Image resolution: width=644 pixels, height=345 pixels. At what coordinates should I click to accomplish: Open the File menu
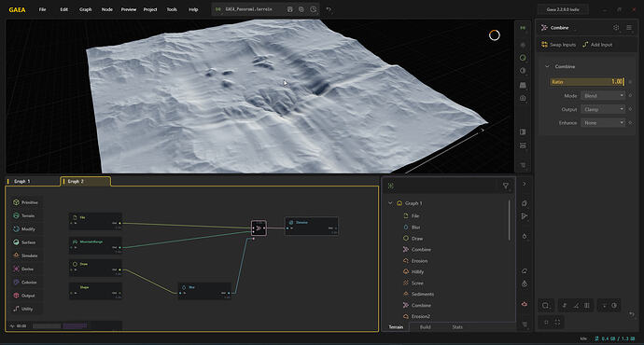point(42,9)
